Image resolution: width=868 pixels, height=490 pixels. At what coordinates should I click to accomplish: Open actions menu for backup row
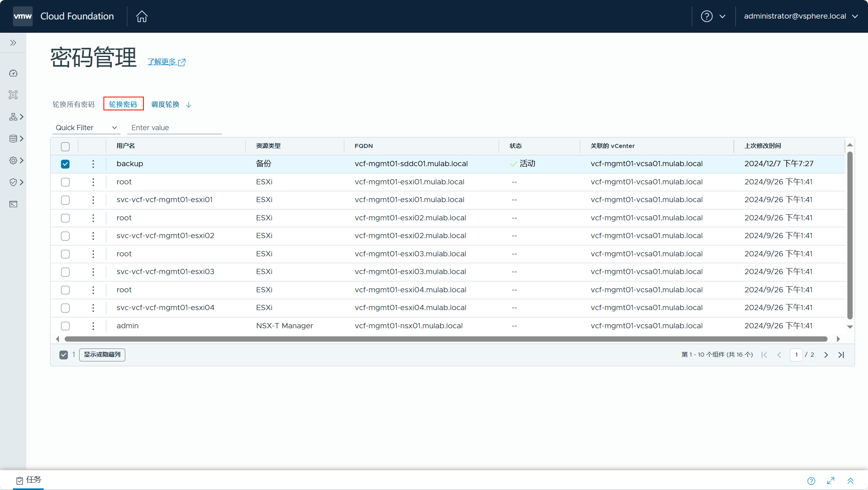pyautogui.click(x=93, y=164)
